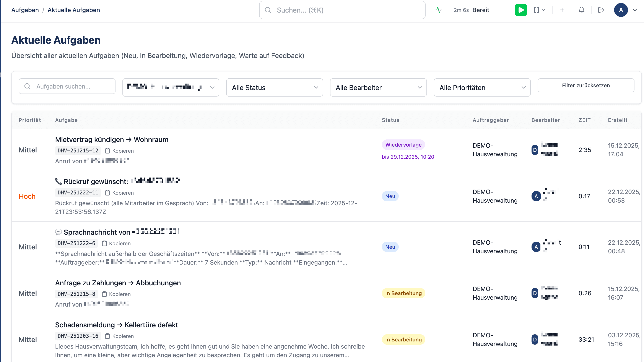Copy DHV-251203-16 using its clipboard icon

click(107, 336)
